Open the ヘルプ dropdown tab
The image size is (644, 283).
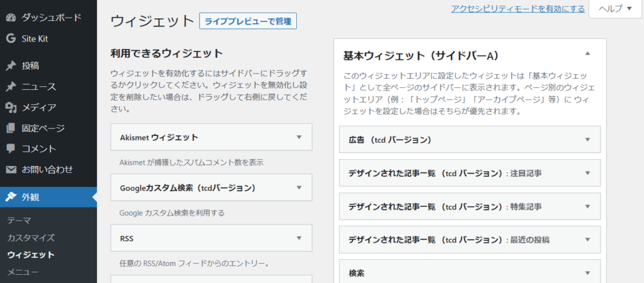point(615,9)
